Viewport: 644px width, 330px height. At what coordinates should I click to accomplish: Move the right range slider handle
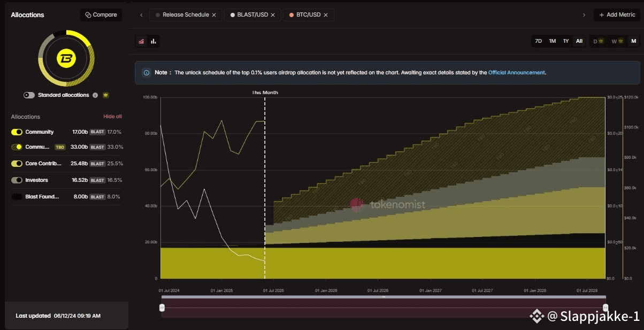[x=605, y=308]
